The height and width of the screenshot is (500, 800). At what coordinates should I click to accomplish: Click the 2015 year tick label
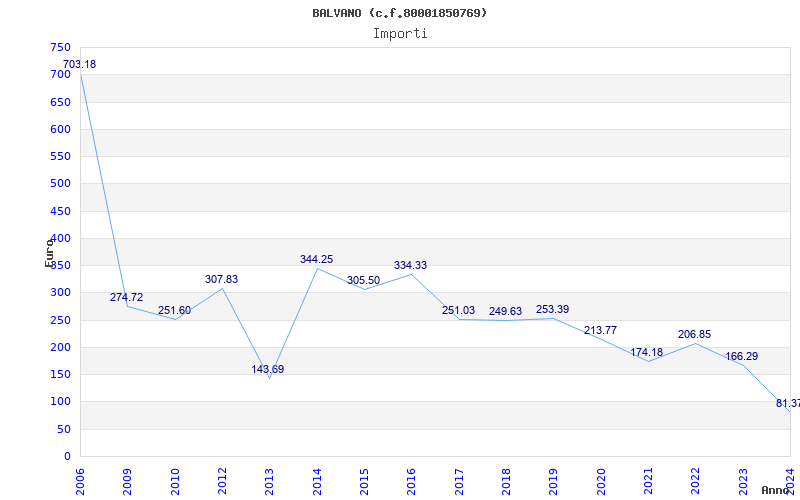pos(364,482)
